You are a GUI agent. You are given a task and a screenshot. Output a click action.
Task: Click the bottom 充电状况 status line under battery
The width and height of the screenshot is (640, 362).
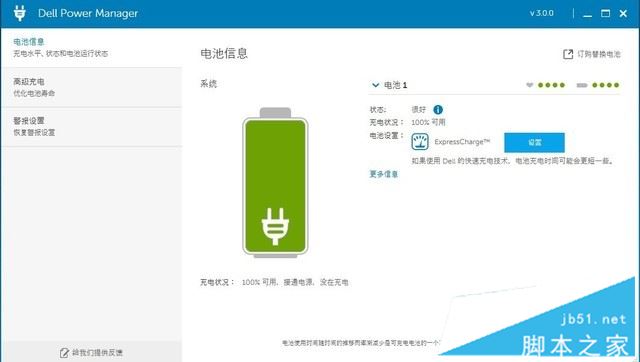274,282
